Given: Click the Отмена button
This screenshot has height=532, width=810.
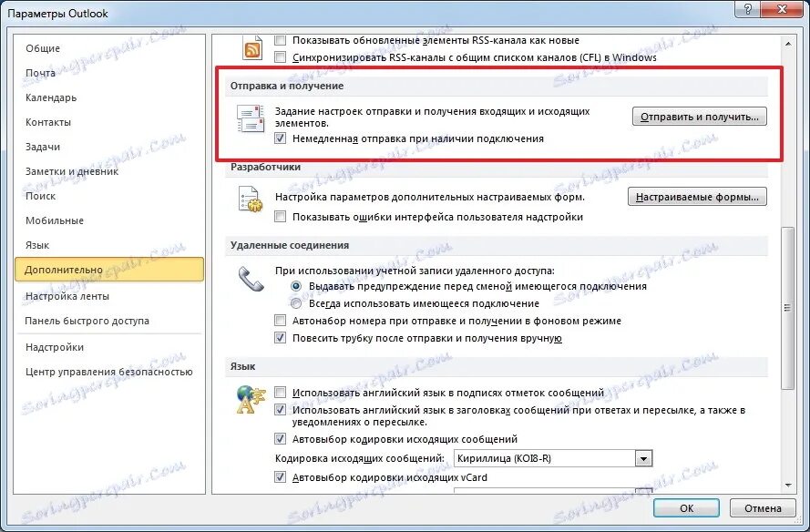Looking at the screenshot, I should click(763, 508).
